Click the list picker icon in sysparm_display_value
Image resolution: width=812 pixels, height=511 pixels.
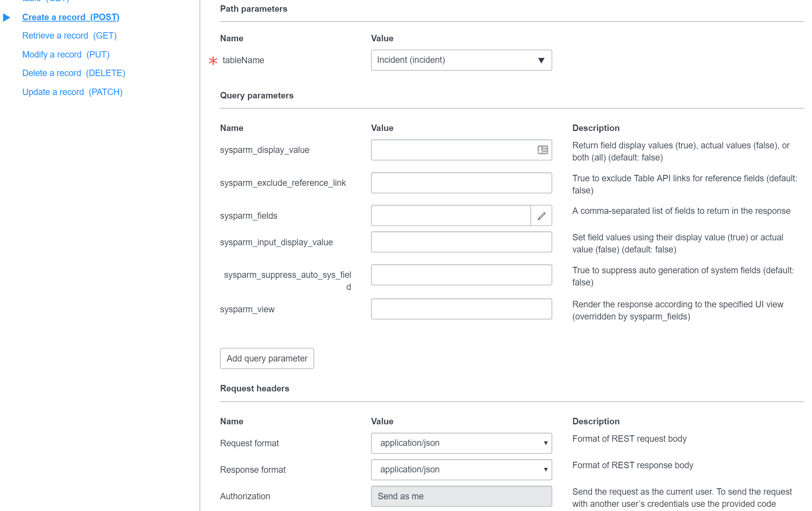point(542,150)
